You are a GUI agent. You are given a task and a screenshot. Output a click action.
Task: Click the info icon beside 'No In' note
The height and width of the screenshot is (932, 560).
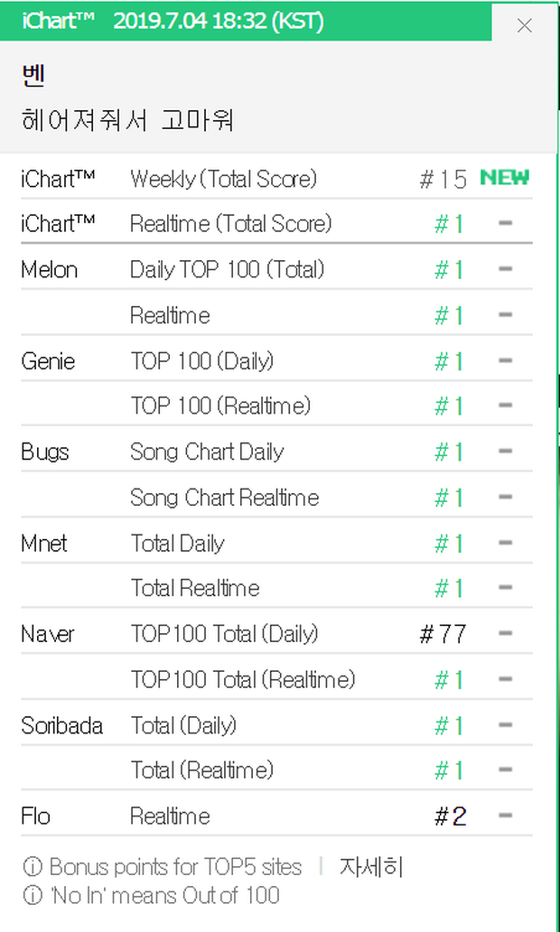[33, 896]
